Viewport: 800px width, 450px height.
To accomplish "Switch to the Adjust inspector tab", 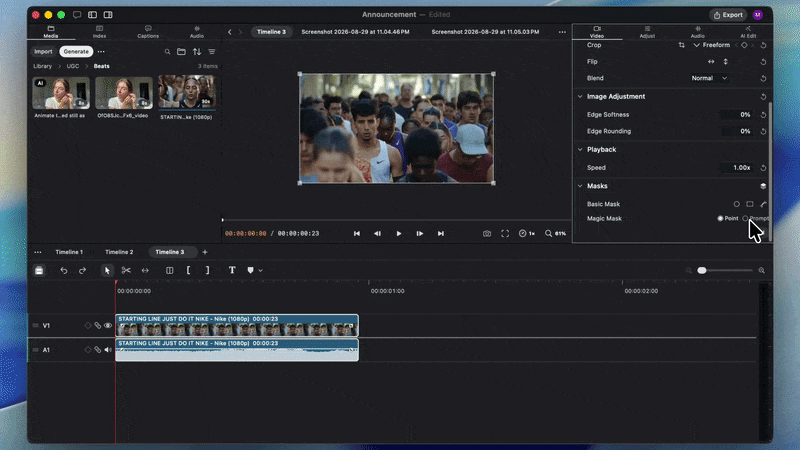I will point(647,32).
